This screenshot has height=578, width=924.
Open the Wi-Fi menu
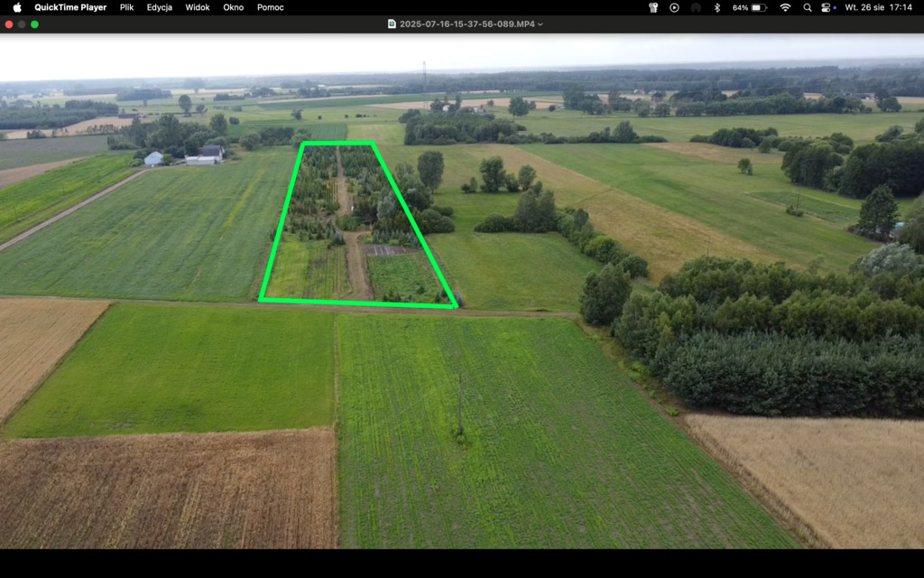point(785,7)
